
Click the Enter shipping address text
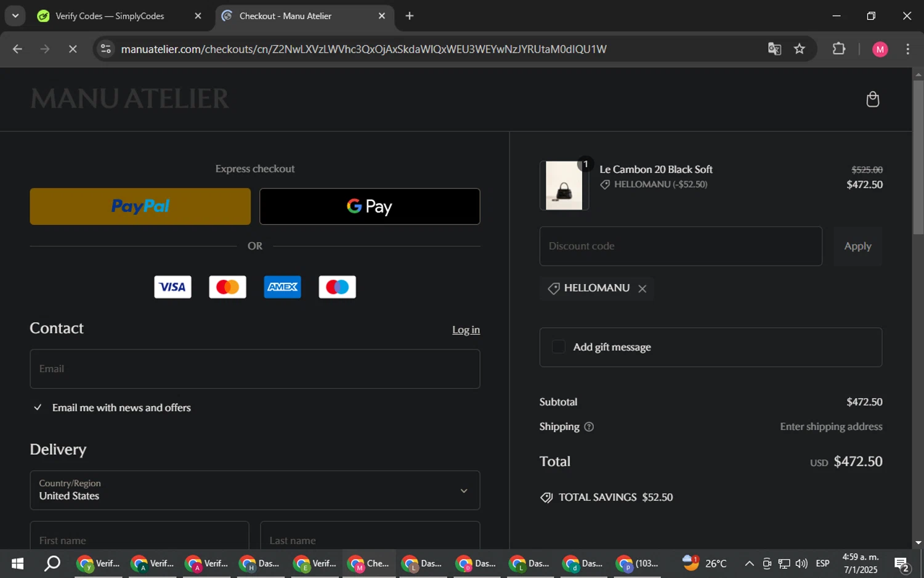831,426
